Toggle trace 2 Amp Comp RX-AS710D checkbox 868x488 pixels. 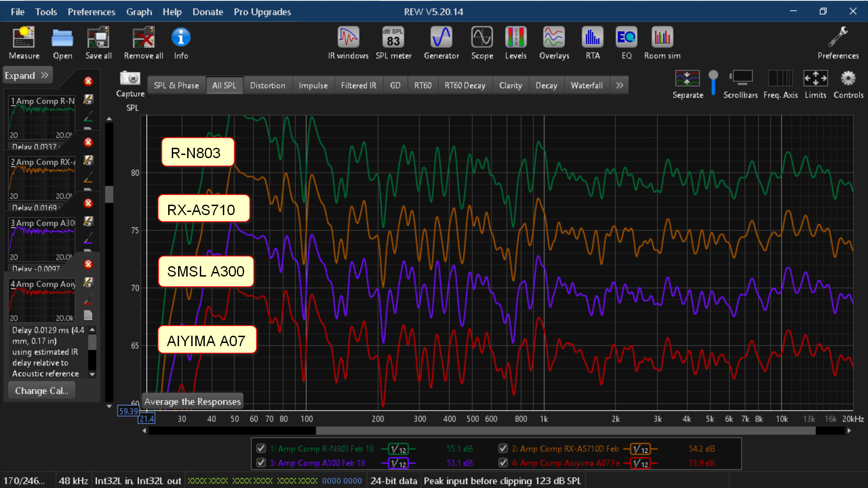[503, 448]
